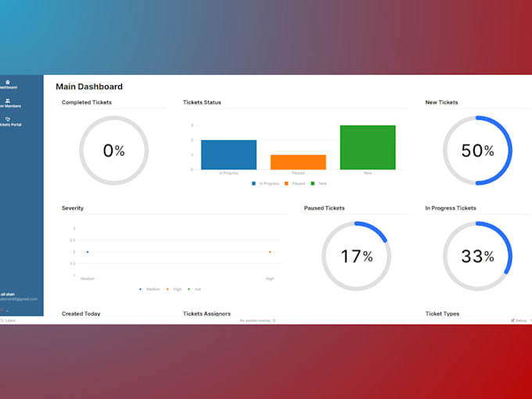532x399 pixels.
Task: Open the Team Members sidebar icon
Action: click(8, 100)
